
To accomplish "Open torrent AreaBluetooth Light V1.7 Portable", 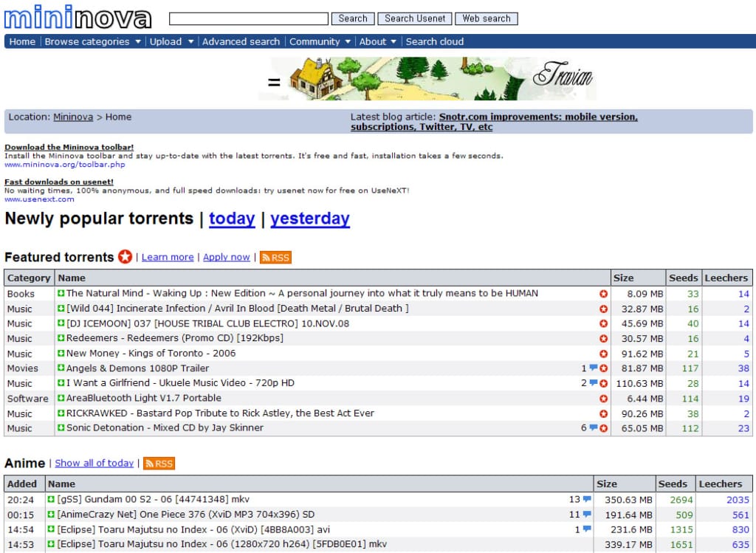I will pyautogui.click(x=144, y=398).
